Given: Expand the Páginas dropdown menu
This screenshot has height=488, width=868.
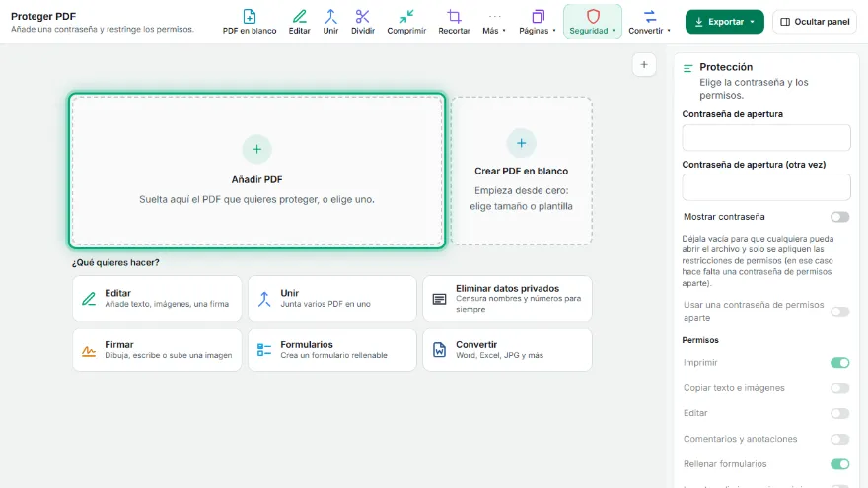Looking at the screenshot, I should point(537,22).
